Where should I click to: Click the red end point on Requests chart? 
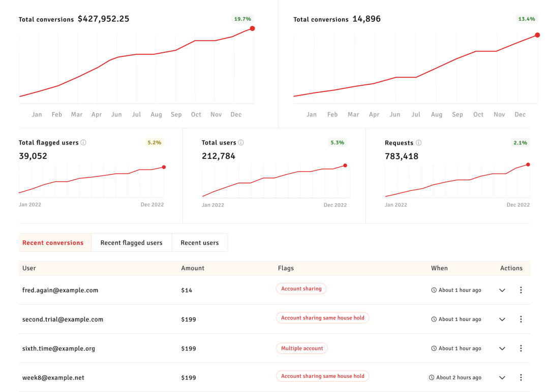528,165
